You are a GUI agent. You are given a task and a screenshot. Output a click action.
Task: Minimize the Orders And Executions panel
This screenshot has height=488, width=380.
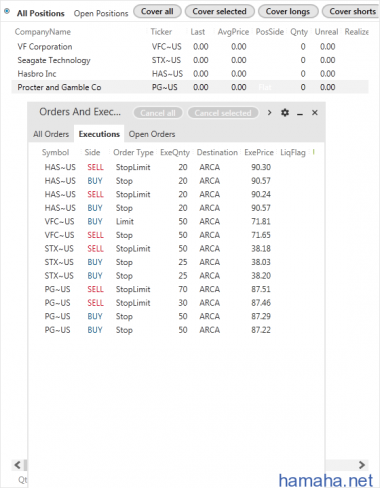click(300, 113)
